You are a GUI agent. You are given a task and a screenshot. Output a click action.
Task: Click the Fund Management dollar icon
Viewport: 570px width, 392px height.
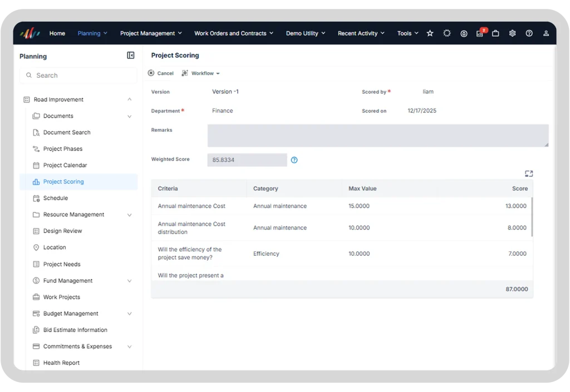coord(36,281)
